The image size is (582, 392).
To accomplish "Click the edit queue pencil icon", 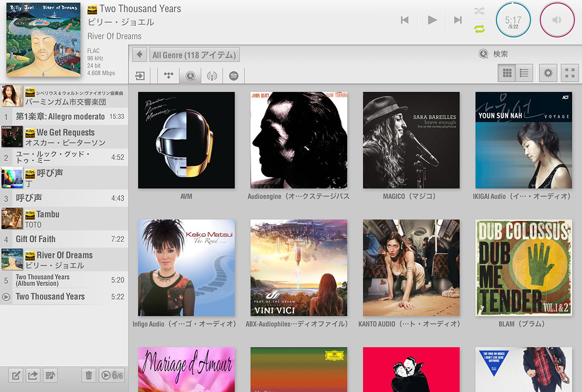I will pos(16,375).
